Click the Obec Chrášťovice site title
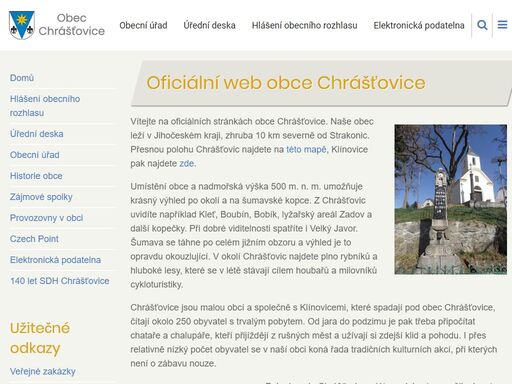Screen dimensions: 512x384 coord(72,24)
